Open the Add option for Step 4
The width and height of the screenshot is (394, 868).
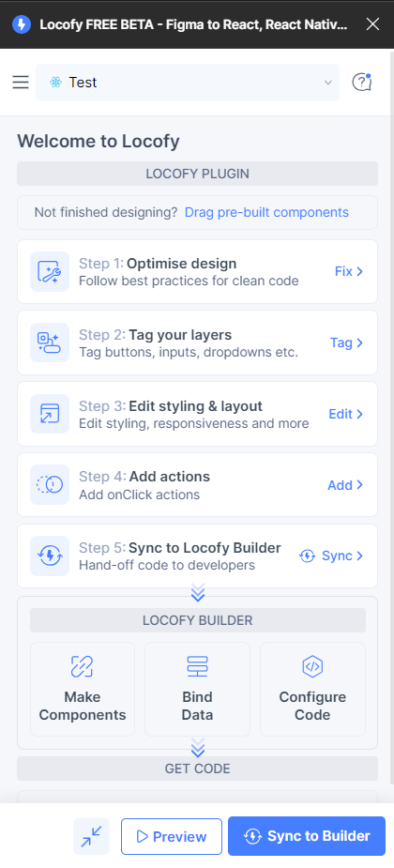[346, 485]
